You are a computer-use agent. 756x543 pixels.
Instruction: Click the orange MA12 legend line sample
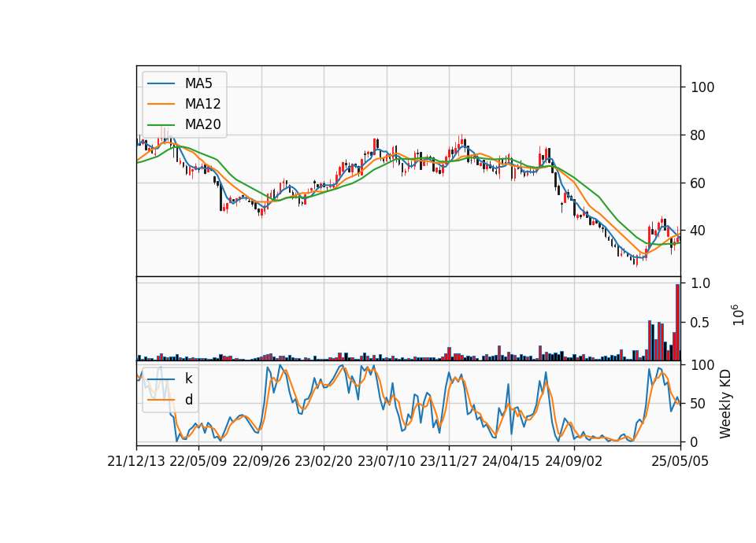pyautogui.click(x=161, y=104)
